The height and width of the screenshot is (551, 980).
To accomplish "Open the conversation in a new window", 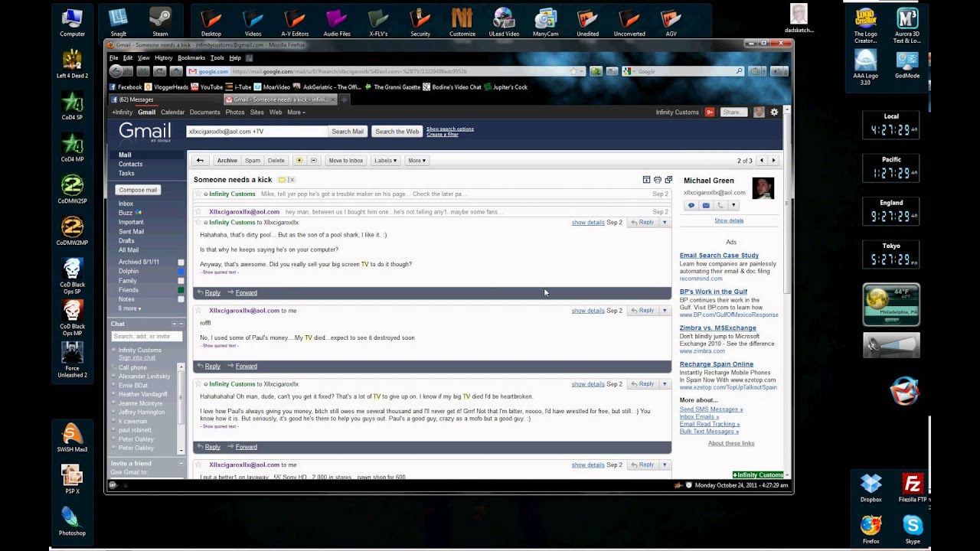I will [x=668, y=180].
